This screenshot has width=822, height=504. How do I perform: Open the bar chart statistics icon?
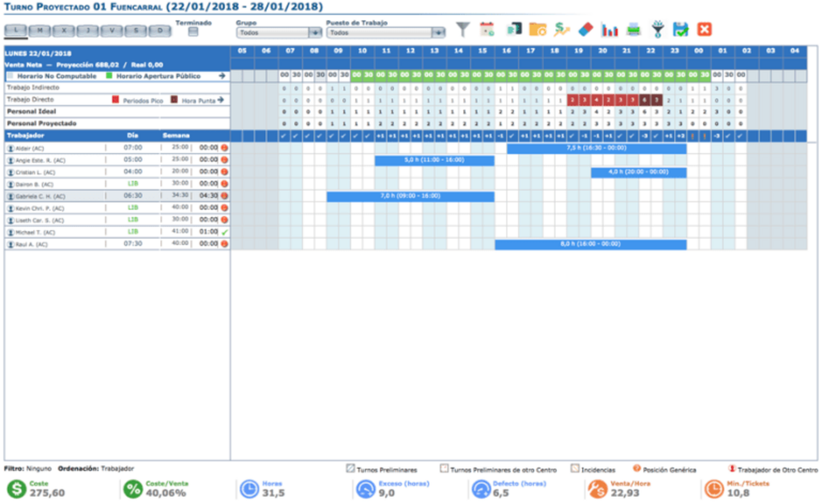609,30
